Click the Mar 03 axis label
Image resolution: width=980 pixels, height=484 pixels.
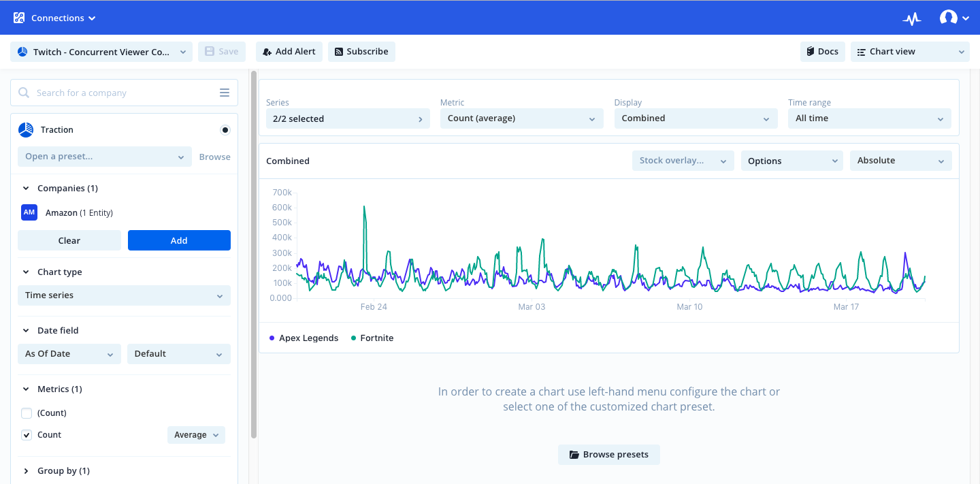click(x=532, y=307)
